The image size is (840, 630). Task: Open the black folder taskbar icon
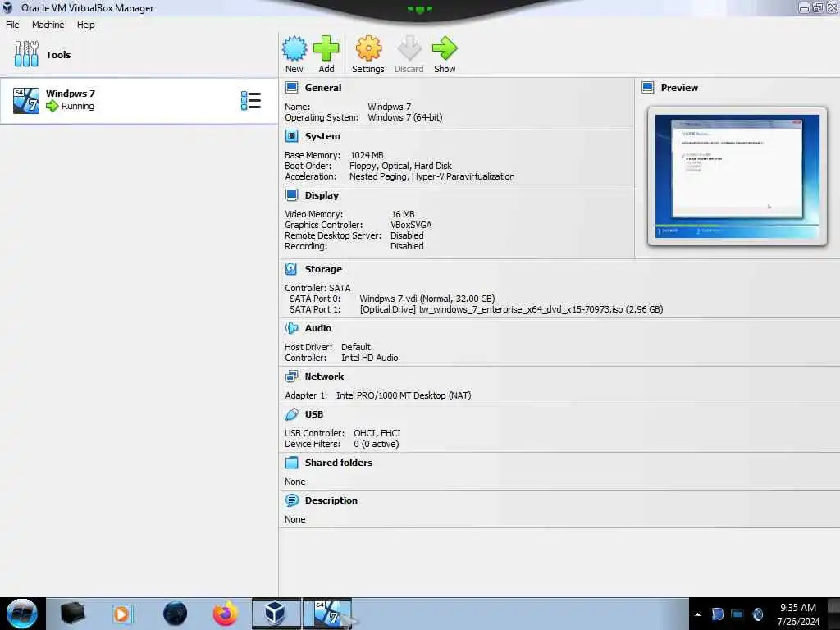point(72,614)
